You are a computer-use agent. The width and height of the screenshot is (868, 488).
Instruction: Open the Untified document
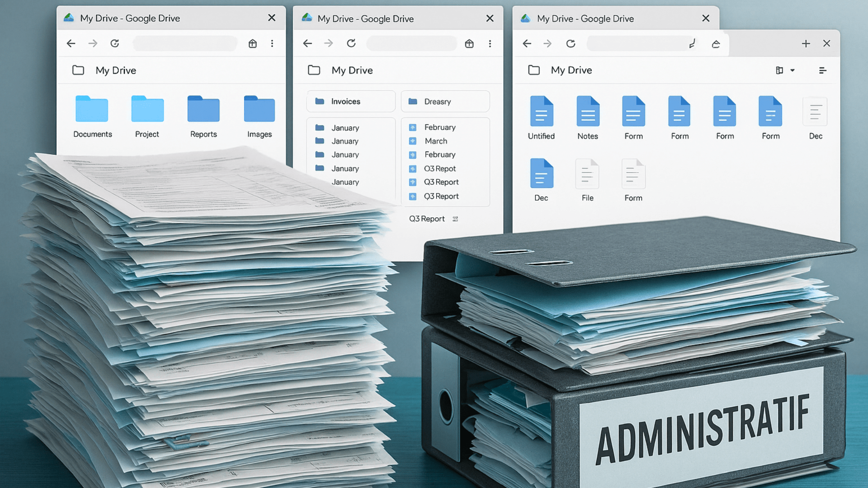pos(541,112)
